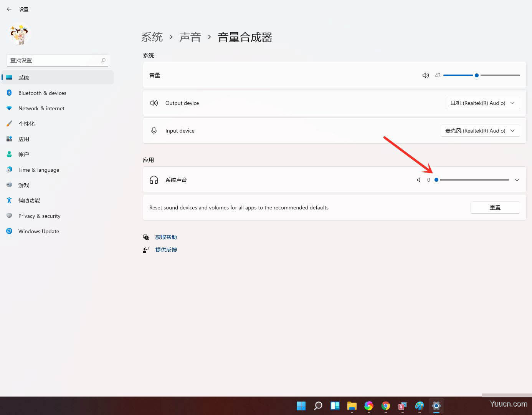Image resolution: width=532 pixels, height=415 pixels.
Task: Open Widgets from the taskbar
Action: 335,406
